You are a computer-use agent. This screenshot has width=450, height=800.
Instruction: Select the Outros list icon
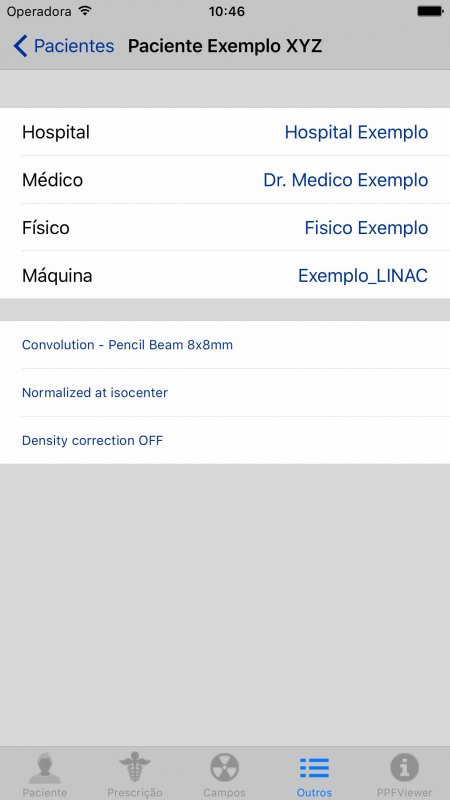[314, 768]
